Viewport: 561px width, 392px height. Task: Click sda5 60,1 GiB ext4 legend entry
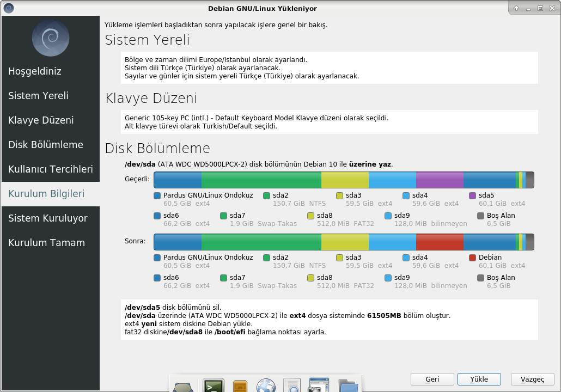tap(497, 199)
